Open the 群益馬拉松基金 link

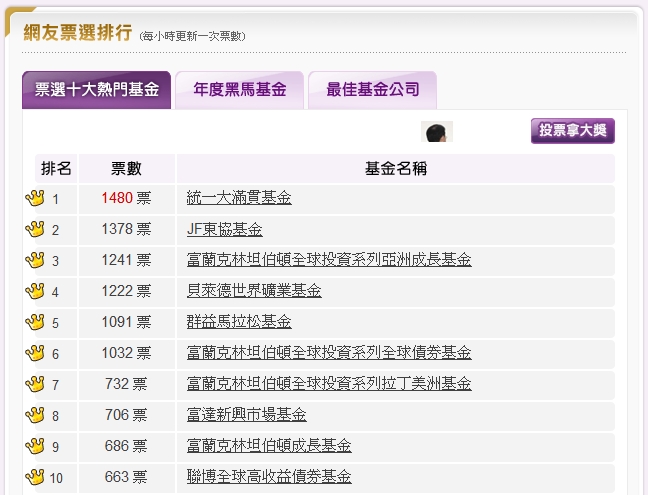tap(239, 321)
